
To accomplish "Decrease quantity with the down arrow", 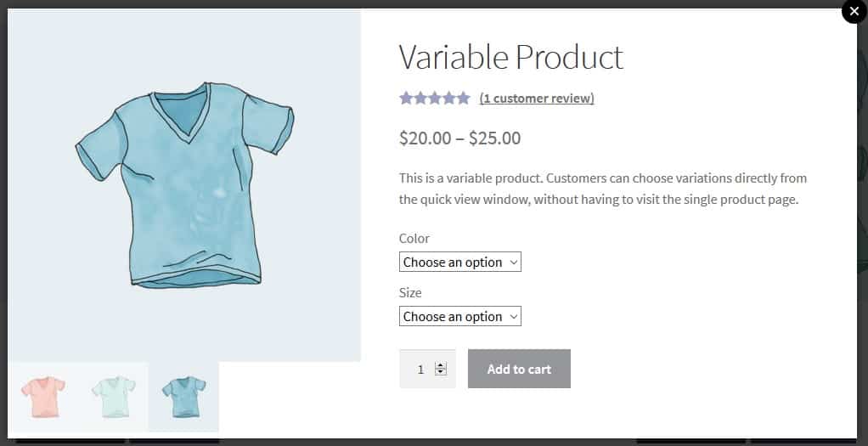I will pos(441,372).
